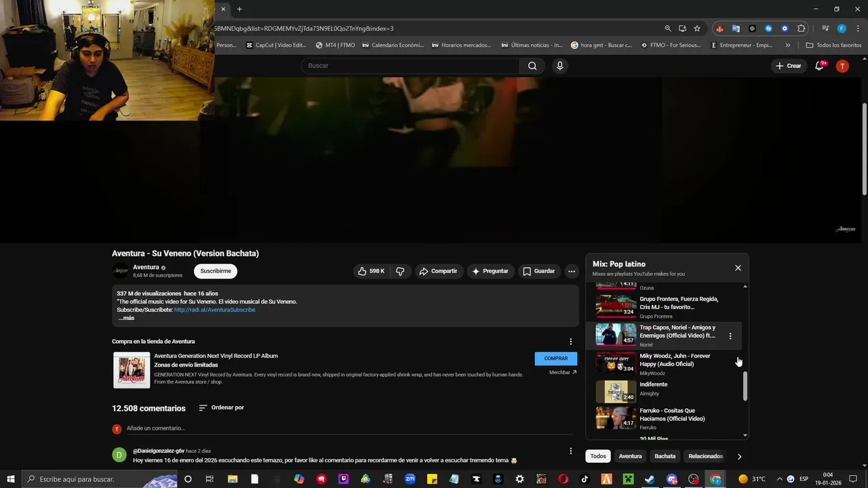
Task: Open the Merchbar link
Action: (563, 372)
